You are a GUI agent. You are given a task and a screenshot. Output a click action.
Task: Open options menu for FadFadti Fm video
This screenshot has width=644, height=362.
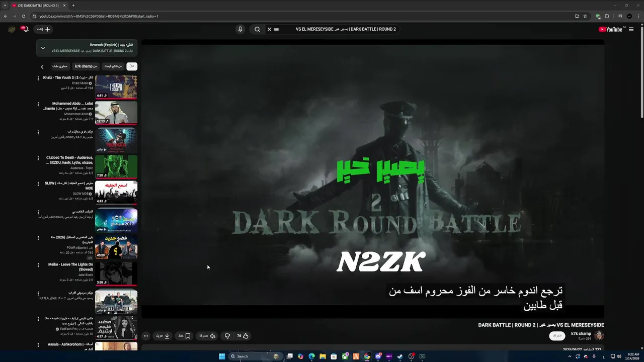click(x=38, y=319)
